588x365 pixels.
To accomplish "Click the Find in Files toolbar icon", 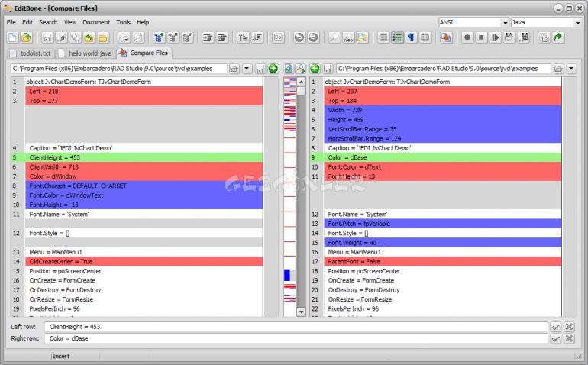I will tap(362, 37).
